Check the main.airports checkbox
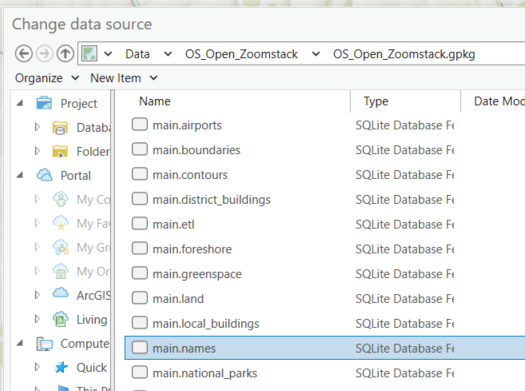 click(140, 124)
